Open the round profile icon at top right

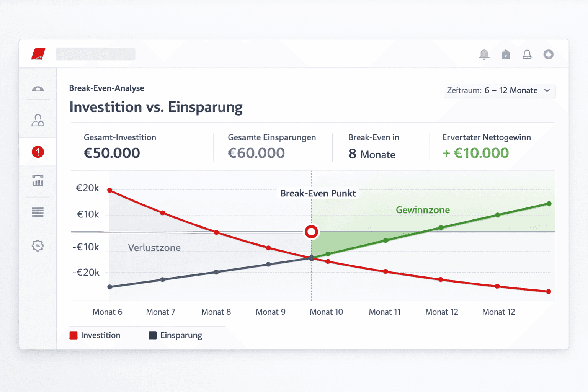[549, 54]
